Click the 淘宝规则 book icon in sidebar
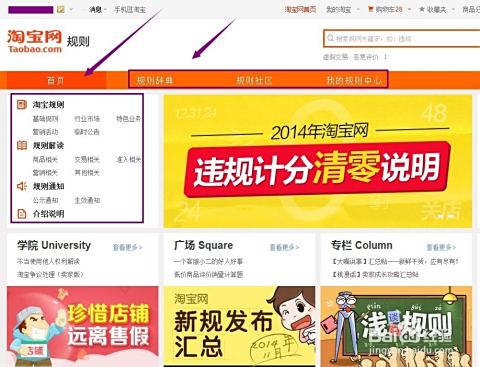 coord(22,105)
